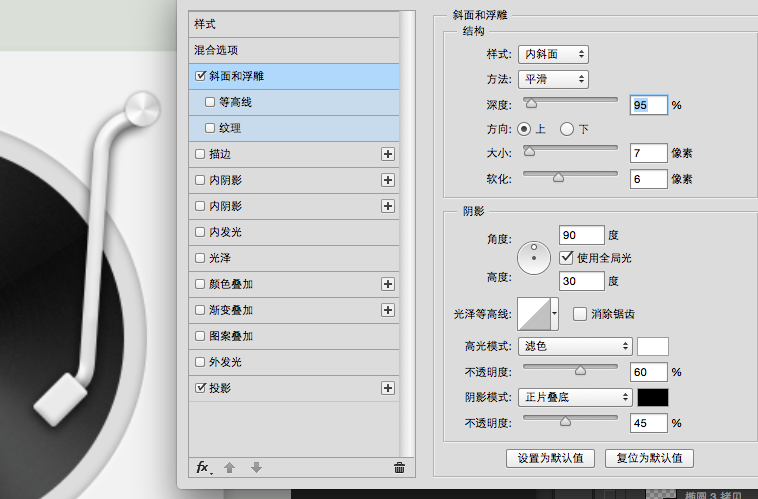Screen dimensions: 758x499
Task: Click the plus icon beside the first 内阴影
Action: [x=388, y=180]
